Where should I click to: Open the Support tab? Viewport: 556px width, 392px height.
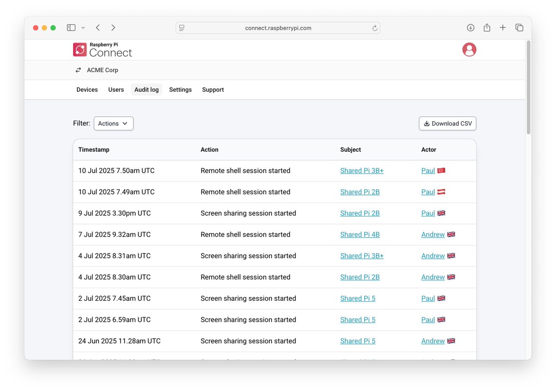pyautogui.click(x=213, y=90)
